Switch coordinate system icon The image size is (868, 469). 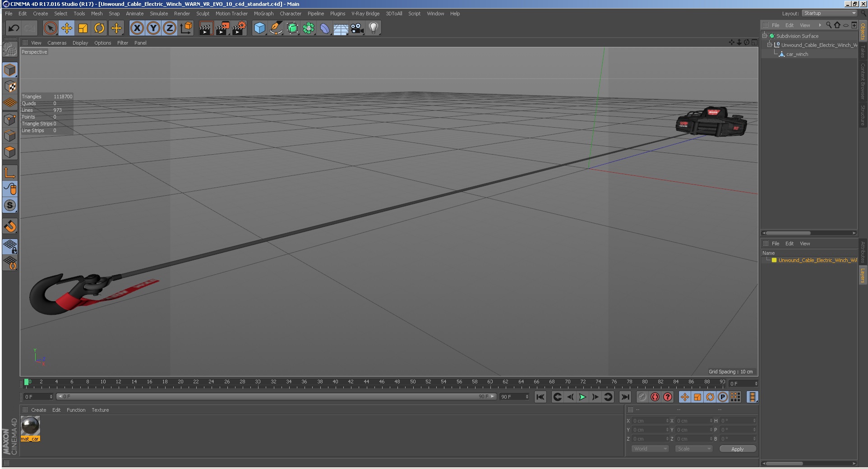pyautogui.click(x=186, y=28)
